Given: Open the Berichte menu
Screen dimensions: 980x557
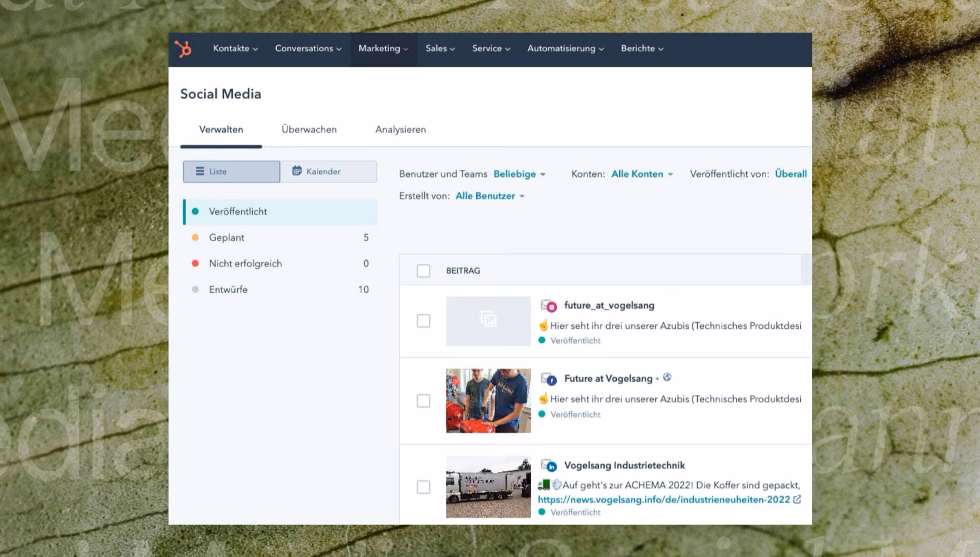Looking at the screenshot, I should pyautogui.click(x=642, y=48).
